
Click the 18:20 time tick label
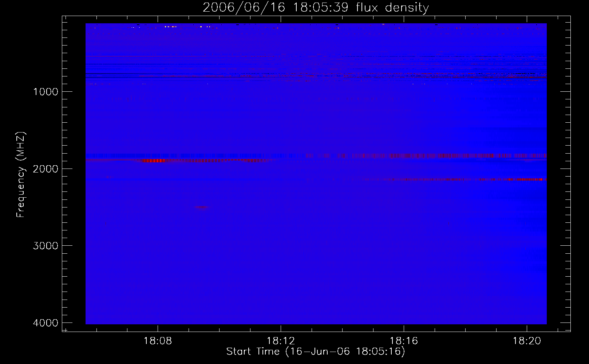pos(527,341)
